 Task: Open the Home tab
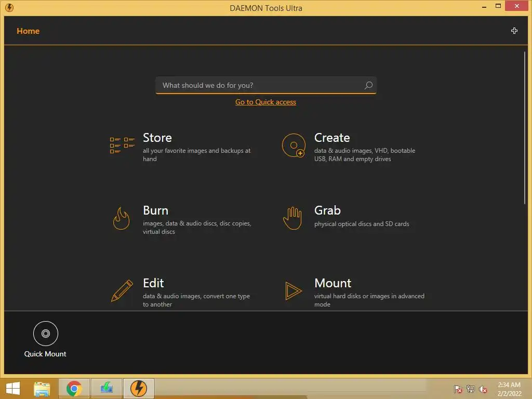click(x=28, y=31)
